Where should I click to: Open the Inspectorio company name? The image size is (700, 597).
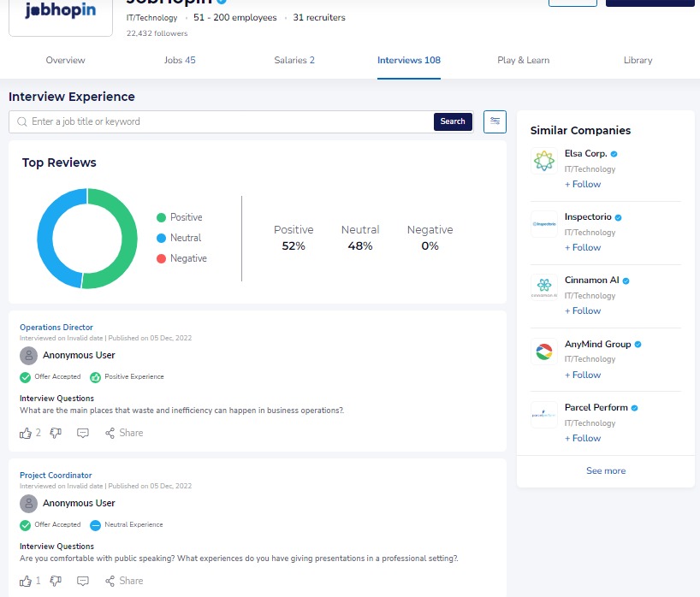click(588, 217)
